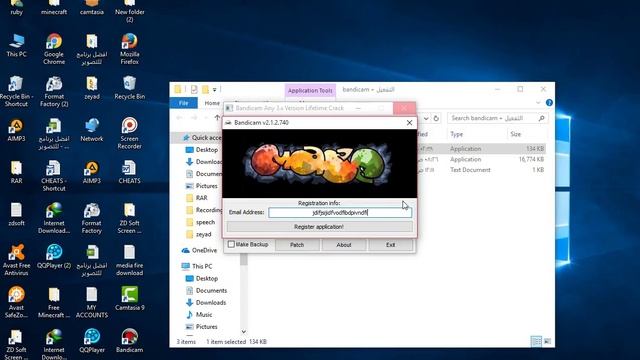Click Register application! button
This screenshot has width=640, height=360.
[319, 227]
